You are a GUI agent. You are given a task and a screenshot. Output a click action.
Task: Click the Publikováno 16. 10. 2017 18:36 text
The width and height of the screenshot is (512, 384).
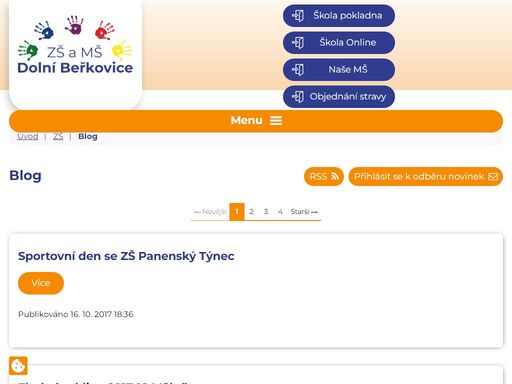tap(76, 314)
